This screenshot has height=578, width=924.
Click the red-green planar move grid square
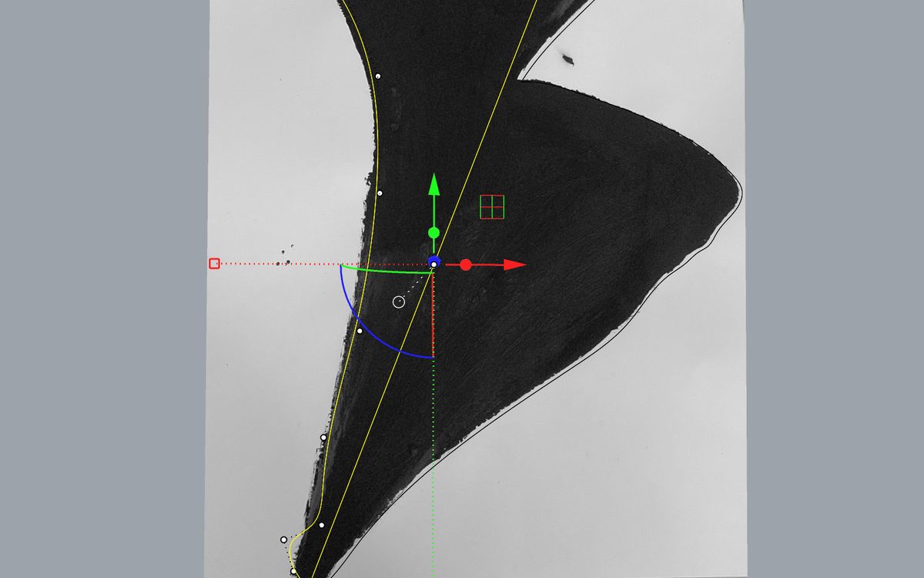492,207
